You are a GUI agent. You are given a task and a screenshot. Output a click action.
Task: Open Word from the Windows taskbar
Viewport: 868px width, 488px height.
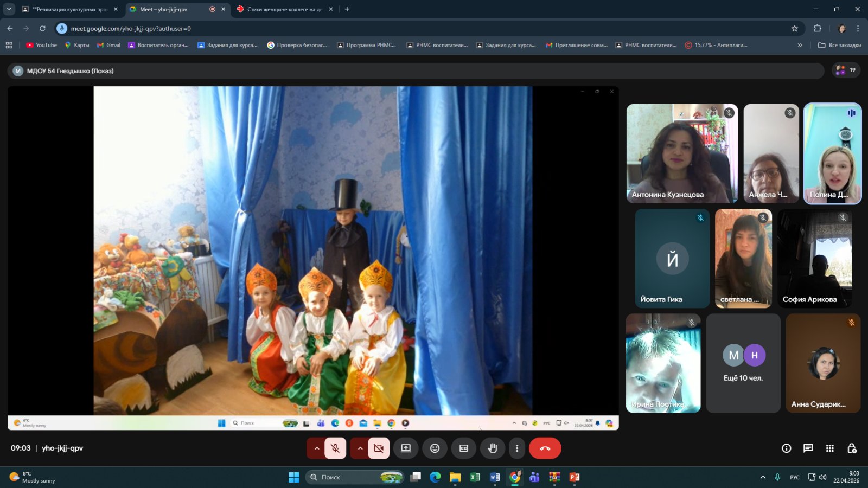[x=495, y=477]
